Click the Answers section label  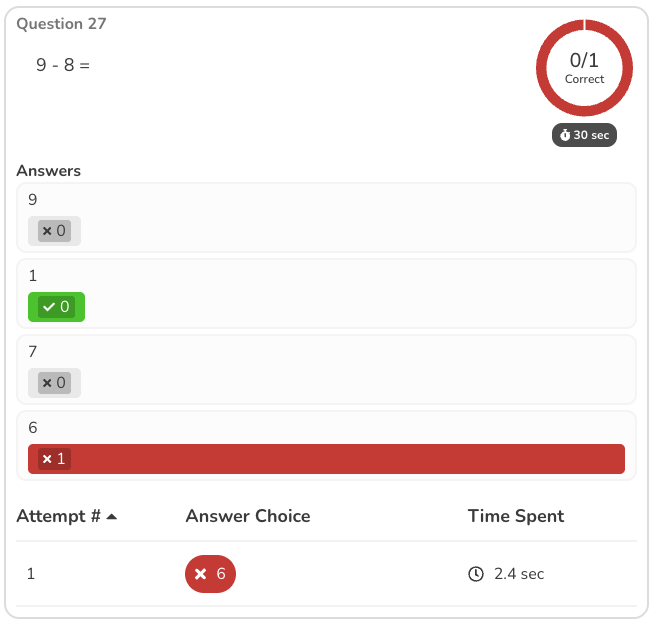point(48,170)
